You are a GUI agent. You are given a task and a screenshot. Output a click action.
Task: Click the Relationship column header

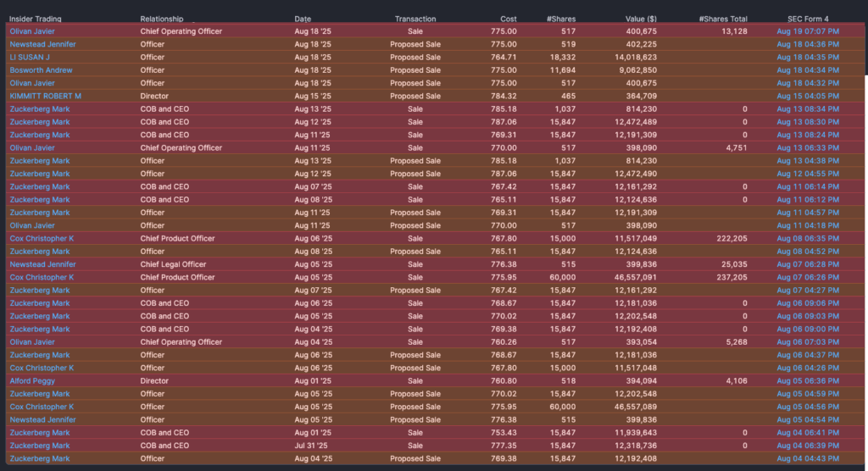(161, 19)
